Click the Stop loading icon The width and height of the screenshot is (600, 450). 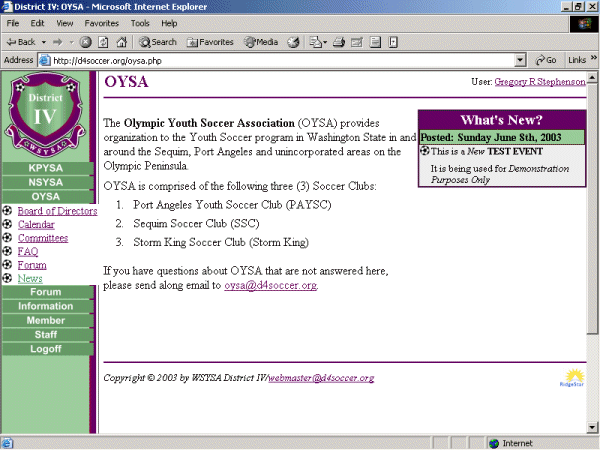click(85, 42)
